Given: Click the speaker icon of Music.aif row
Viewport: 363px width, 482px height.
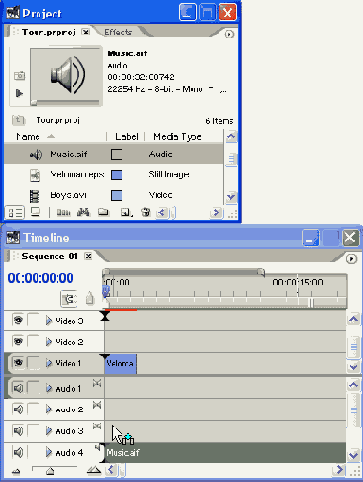Looking at the screenshot, I should point(36,155).
